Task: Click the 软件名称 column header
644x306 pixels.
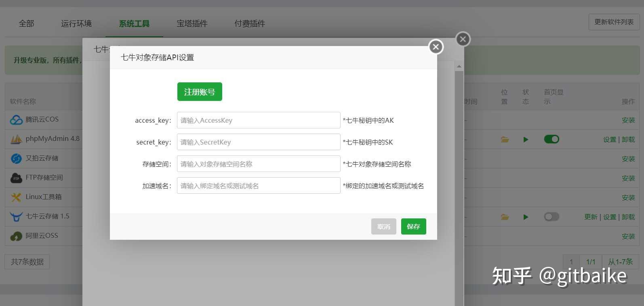Action: click(23, 102)
